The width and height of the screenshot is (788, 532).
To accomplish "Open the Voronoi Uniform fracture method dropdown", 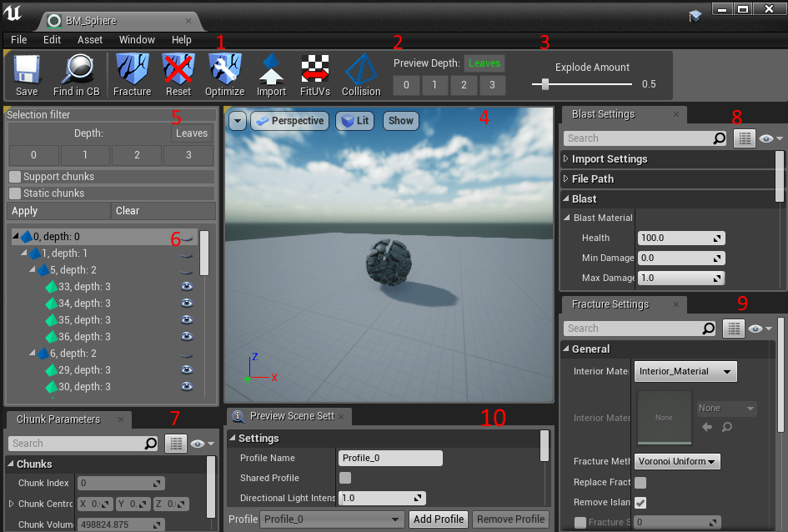I will point(677,461).
